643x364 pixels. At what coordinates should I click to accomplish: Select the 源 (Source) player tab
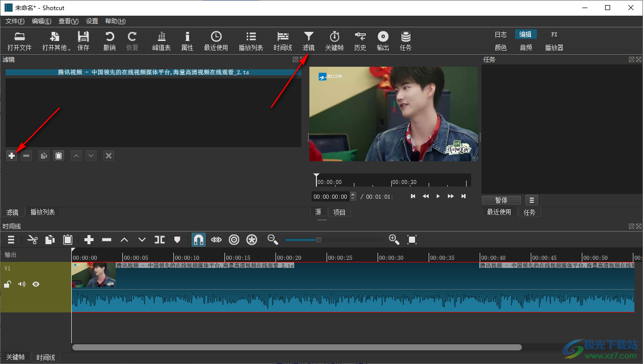click(318, 212)
